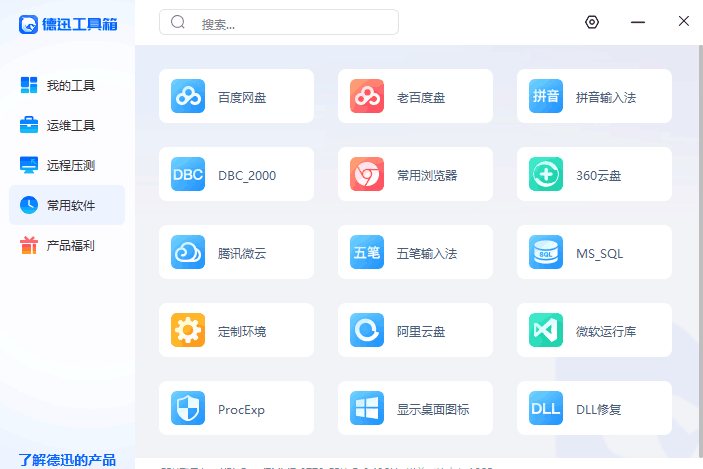Screen dimensions: 703x469
Task: Open the 360云盘 green icon
Action: (x=546, y=175)
